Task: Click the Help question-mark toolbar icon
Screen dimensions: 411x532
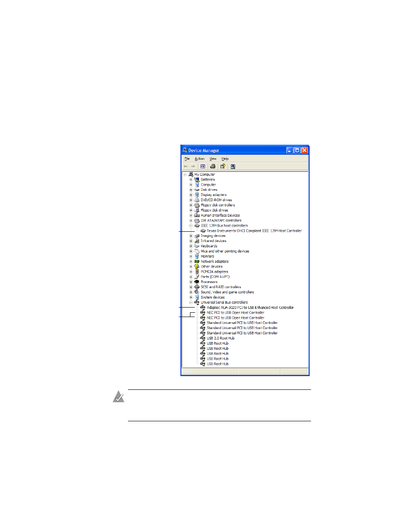Action: [x=223, y=166]
